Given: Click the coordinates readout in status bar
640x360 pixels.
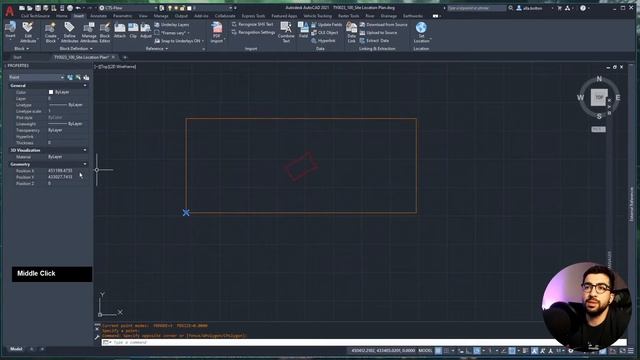Looking at the screenshot, I should 383,351.
